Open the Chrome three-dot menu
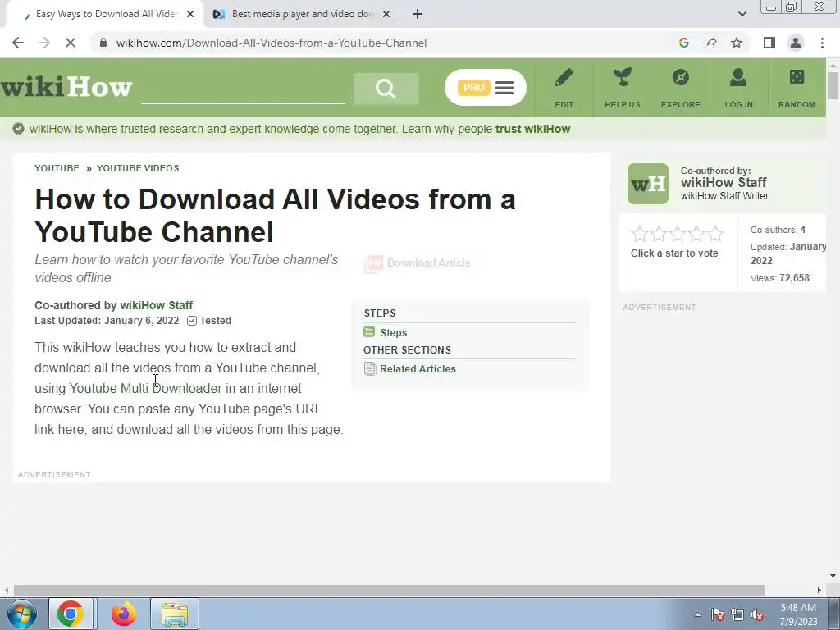Viewport: 840px width, 630px height. (822, 43)
